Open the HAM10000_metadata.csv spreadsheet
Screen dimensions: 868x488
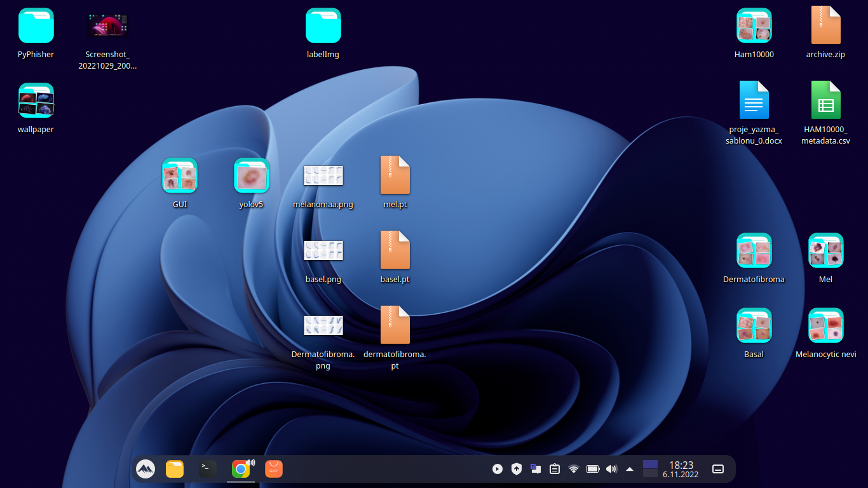[x=826, y=100]
